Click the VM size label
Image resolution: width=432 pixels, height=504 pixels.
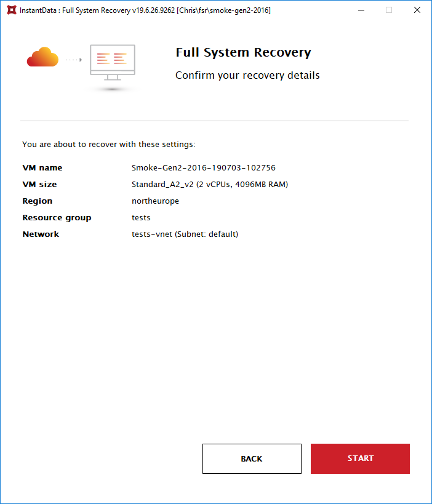pyautogui.click(x=39, y=185)
